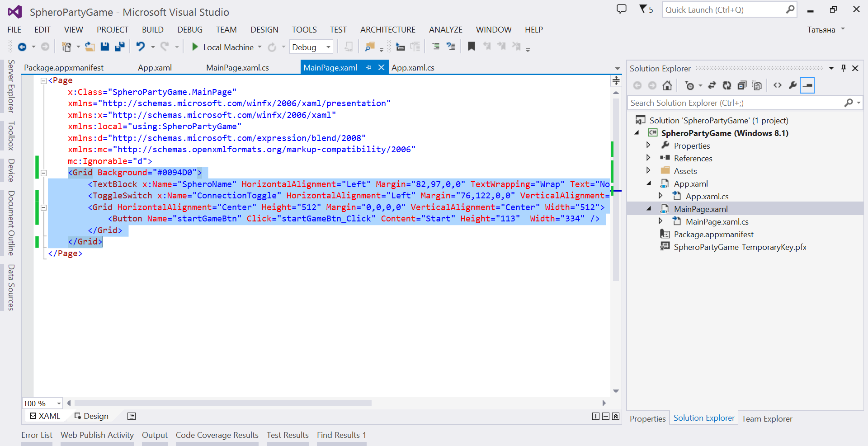Open the Document Outline side tab

11,223
